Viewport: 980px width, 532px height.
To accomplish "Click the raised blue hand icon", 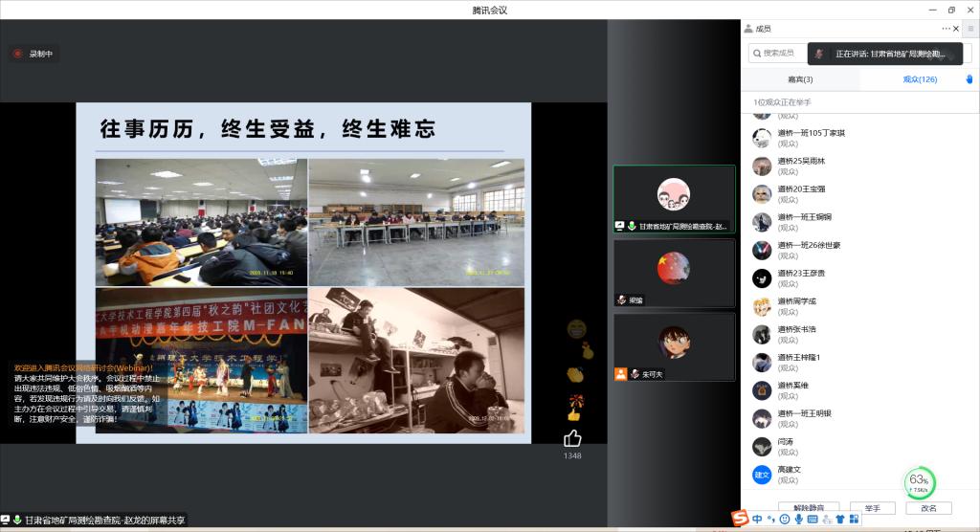I will tap(969, 79).
